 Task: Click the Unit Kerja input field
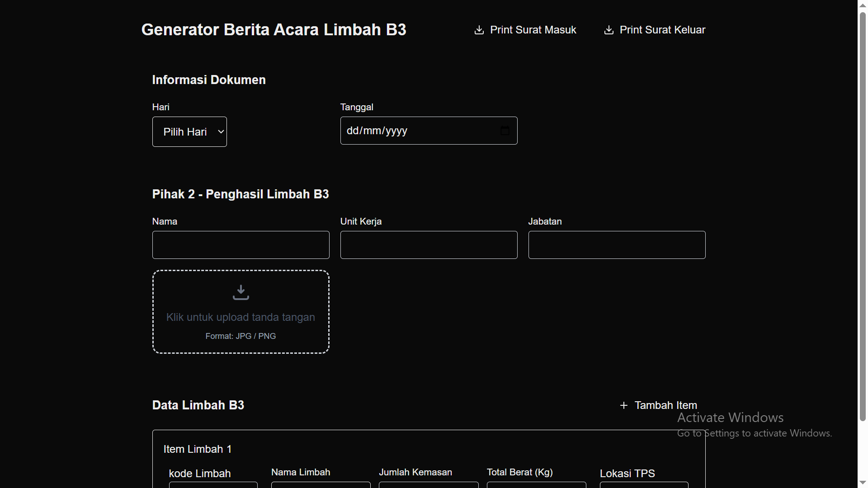429,245
